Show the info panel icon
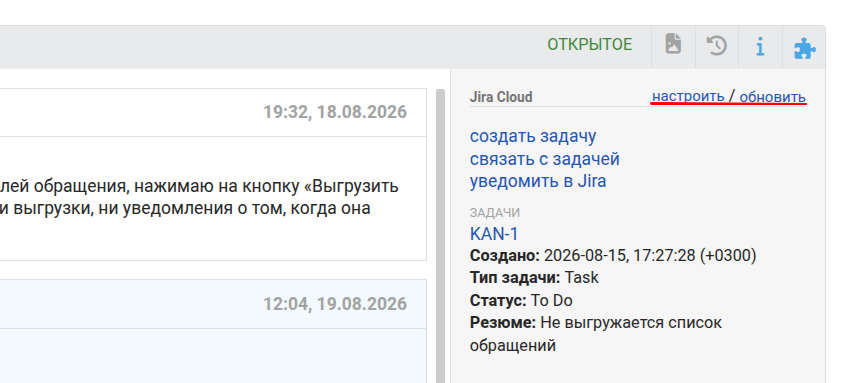845x383 pixels. pos(760,46)
